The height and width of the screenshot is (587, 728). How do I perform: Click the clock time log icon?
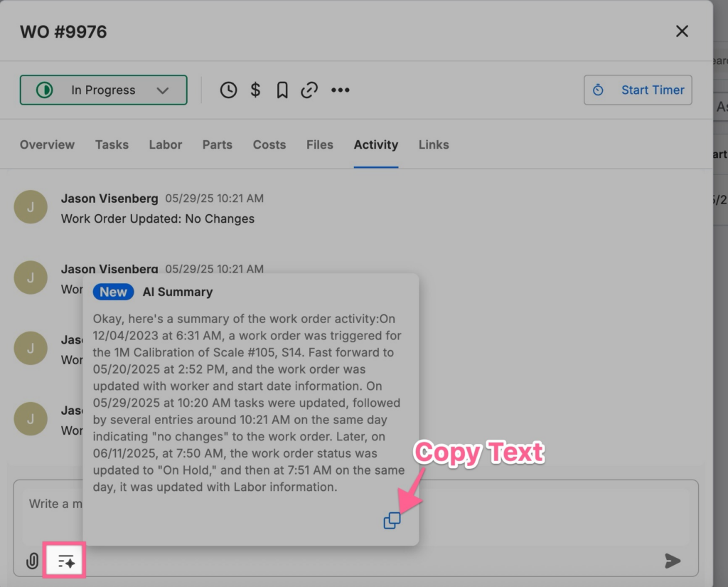point(228,90)
